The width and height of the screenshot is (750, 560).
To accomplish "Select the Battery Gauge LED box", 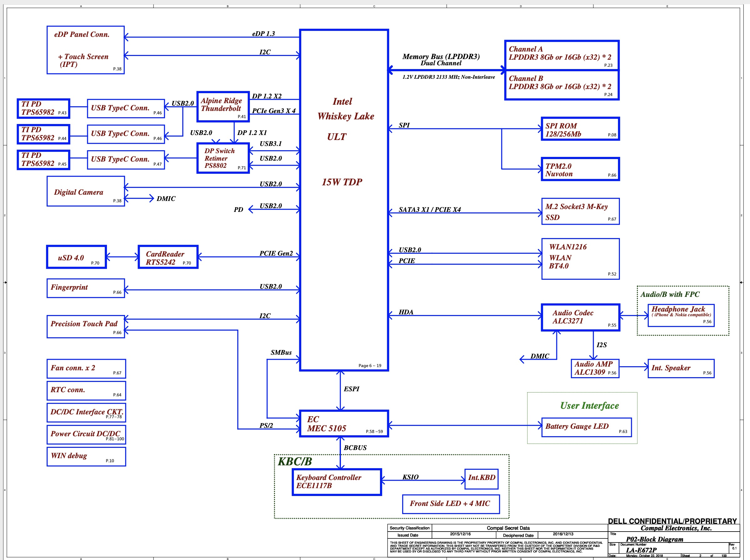I will tap(586, 427).
